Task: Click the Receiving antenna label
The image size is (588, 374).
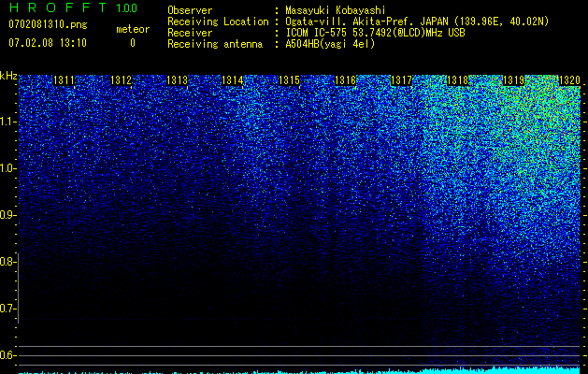Action: click(x=215, y=44)
